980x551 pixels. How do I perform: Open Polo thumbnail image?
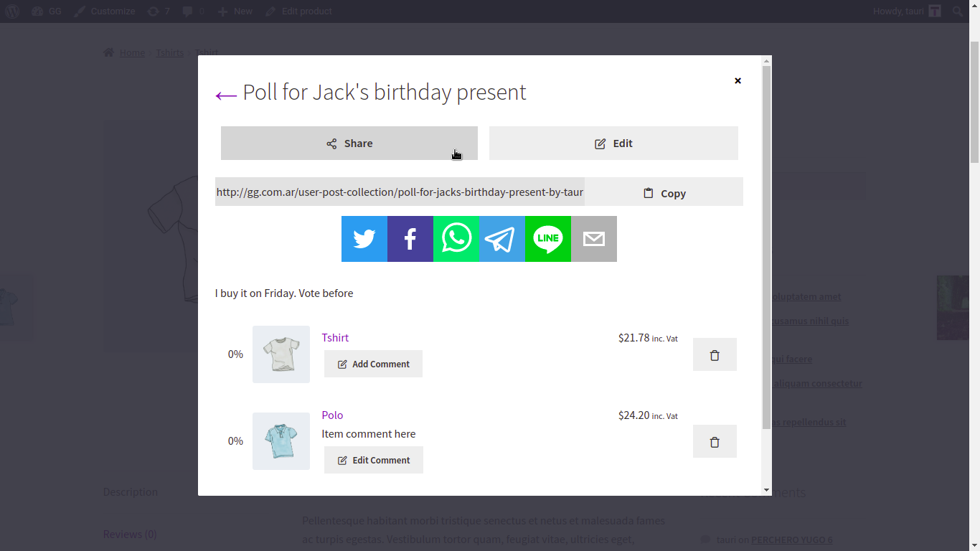pos(281,441)
